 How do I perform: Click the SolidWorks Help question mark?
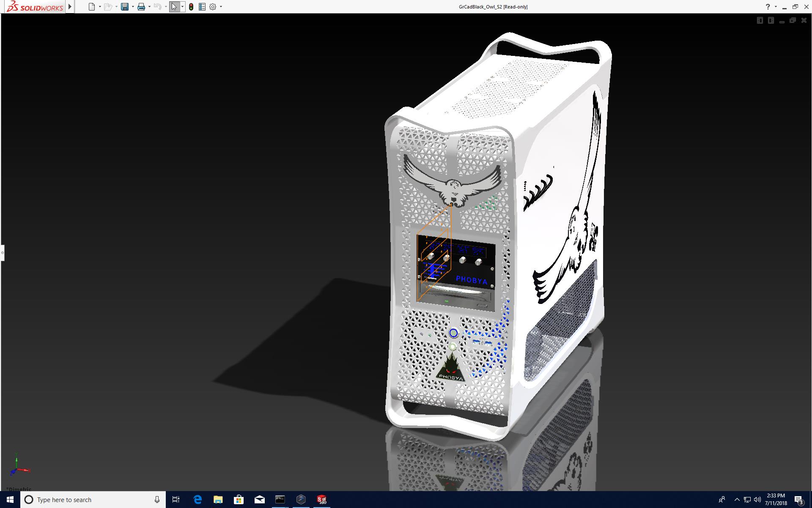pos(768,7)
